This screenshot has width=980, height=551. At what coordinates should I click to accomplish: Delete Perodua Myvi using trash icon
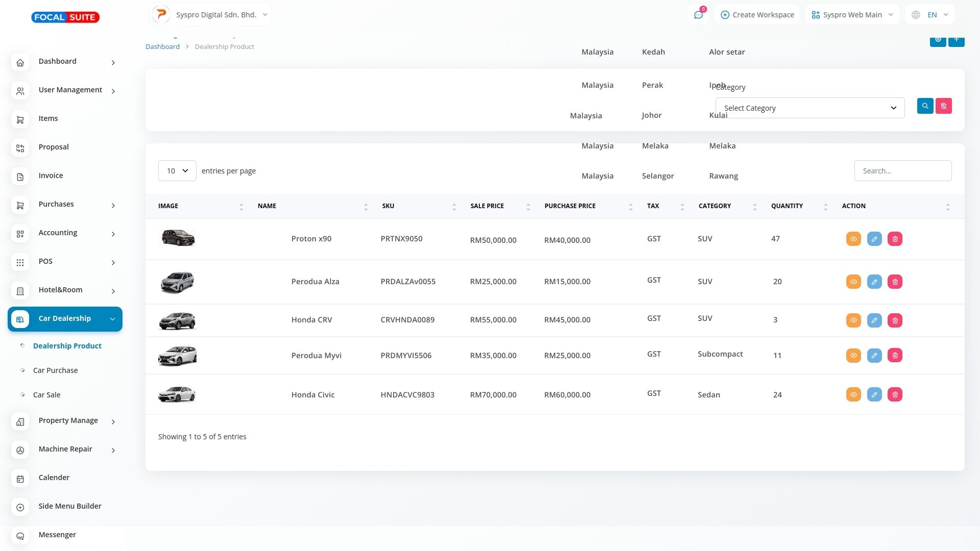tap(895, 356)
